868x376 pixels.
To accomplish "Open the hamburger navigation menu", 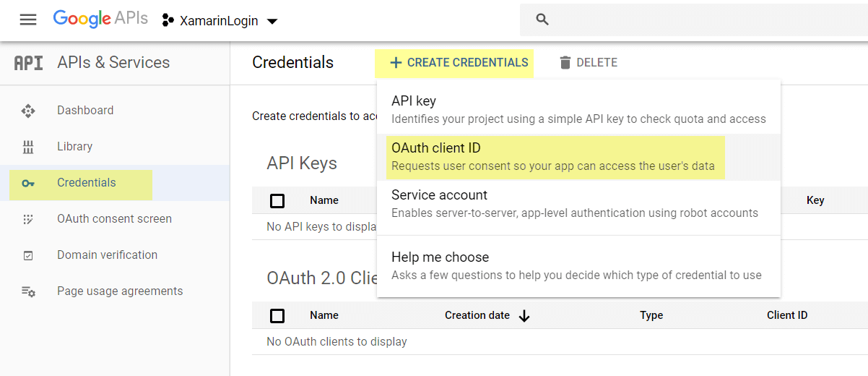I will point(28,20).
